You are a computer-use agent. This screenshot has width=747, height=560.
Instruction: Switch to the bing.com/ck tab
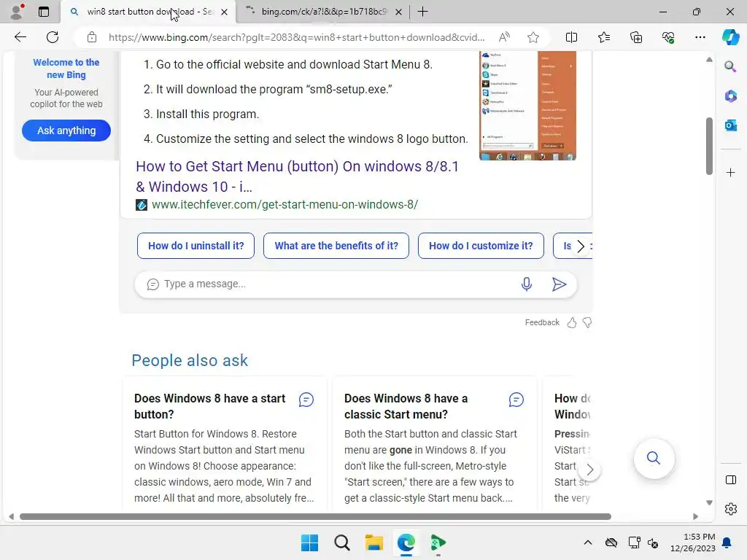pyautogui.click(x=324, y=12)
